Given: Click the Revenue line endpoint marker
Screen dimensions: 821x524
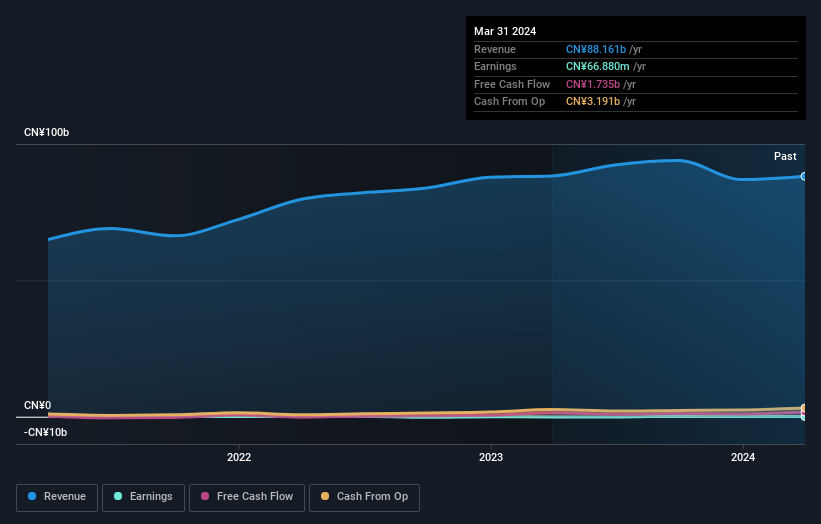Looking at the screenshot, I should 804,176.
